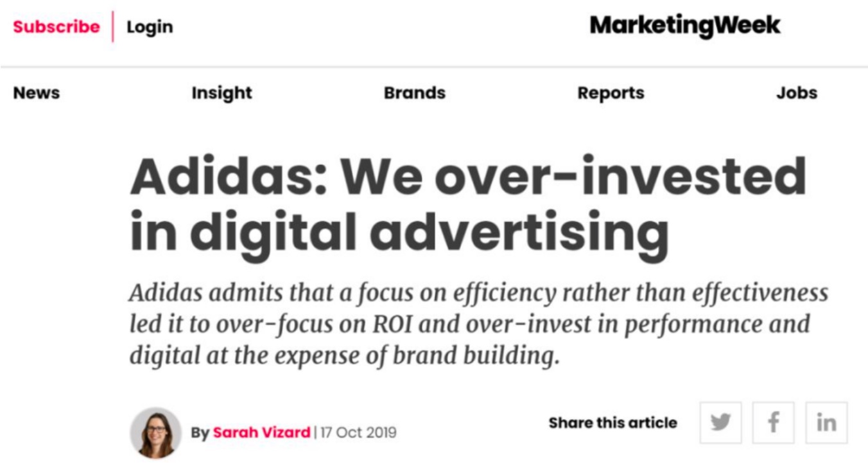Go to the Insight menu item

click(x=221, y=93)
